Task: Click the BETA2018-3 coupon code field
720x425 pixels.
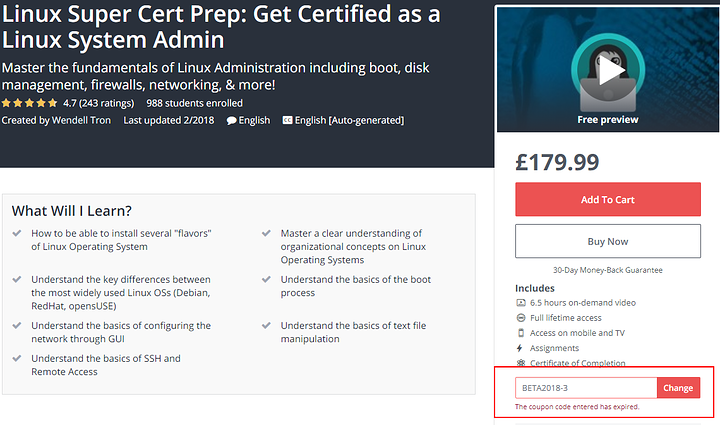Action: pos(585,387)
